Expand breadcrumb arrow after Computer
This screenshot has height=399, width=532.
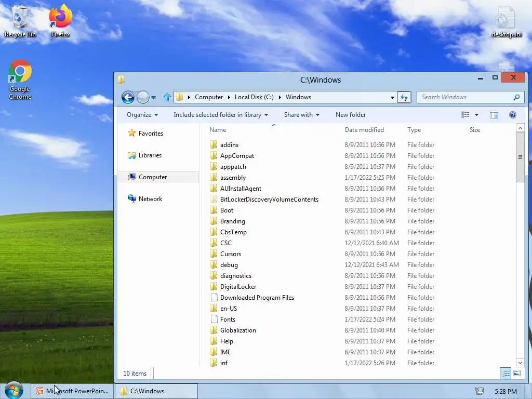click(x=229, y=97)
